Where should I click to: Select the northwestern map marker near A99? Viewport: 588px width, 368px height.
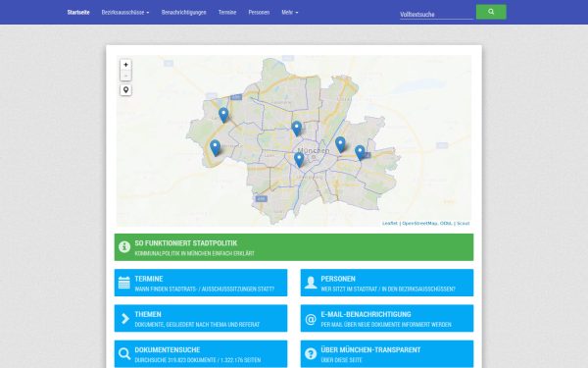click(x=223, y=115)
